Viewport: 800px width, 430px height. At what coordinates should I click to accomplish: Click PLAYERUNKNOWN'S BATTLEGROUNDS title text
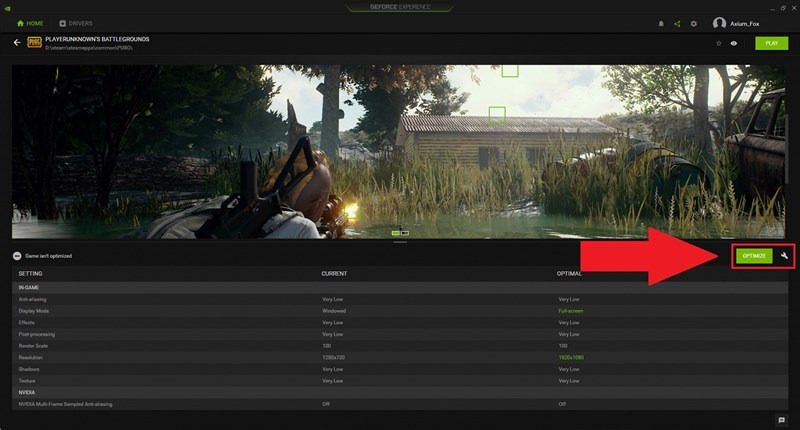coord(97,39)
